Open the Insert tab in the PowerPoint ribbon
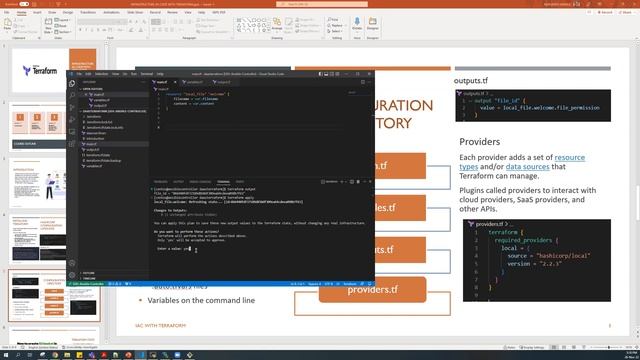The image size is (640, 360). (x=37, y=12)
